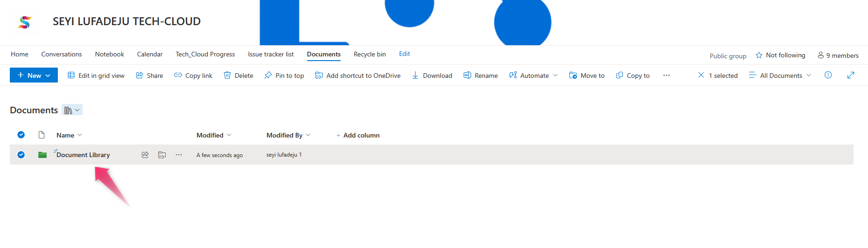Open the Modified column dropdown

tap(214, 135)
